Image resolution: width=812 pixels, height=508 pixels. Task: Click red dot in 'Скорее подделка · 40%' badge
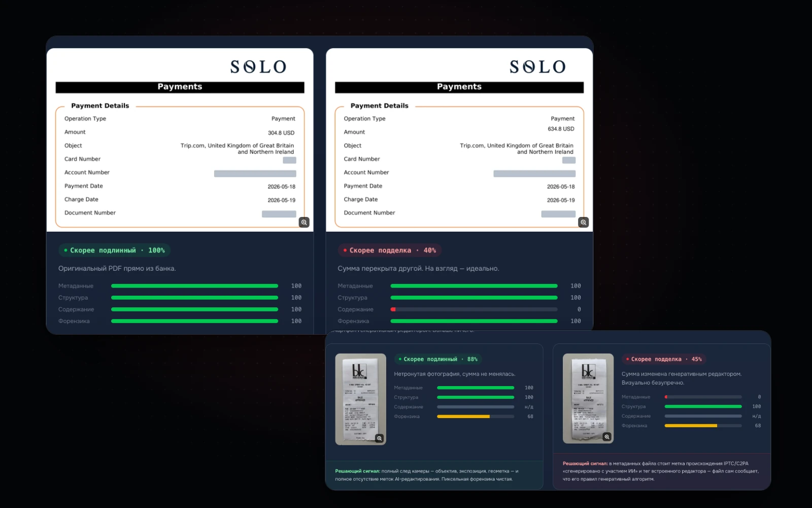point(345,250)
